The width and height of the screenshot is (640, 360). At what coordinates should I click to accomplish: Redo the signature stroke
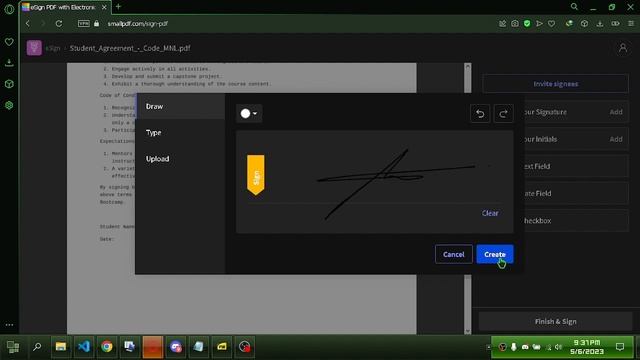(503, 113)
